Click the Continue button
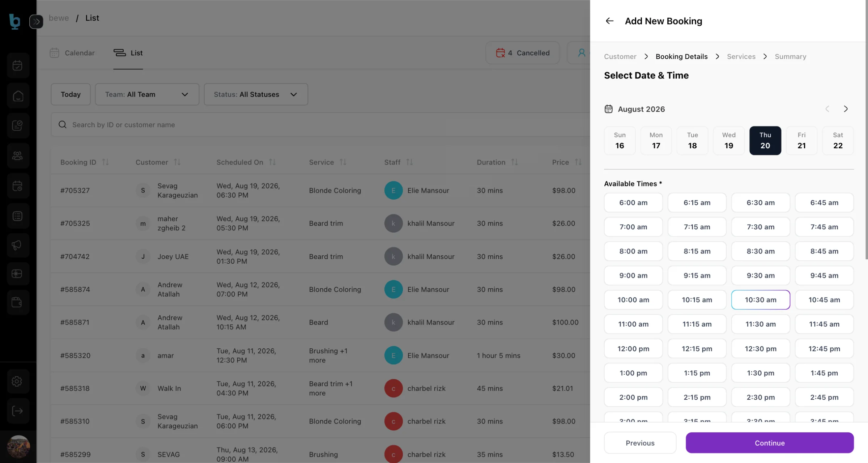Screen dimensions: 868x463 tap(770, 443)
